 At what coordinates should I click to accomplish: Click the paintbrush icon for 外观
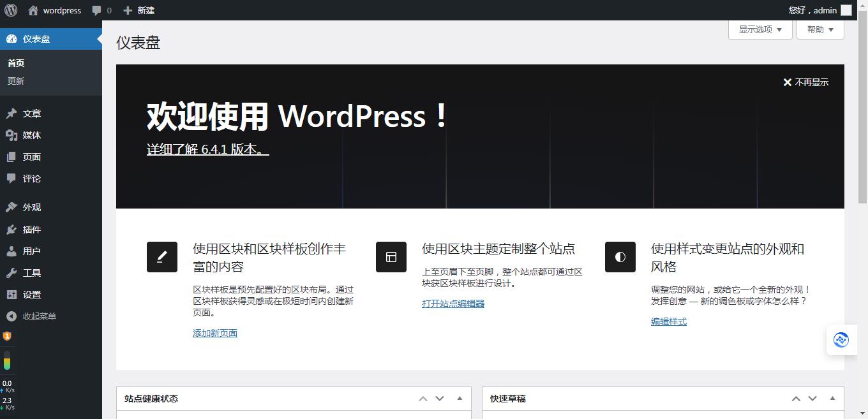[11, 207]
